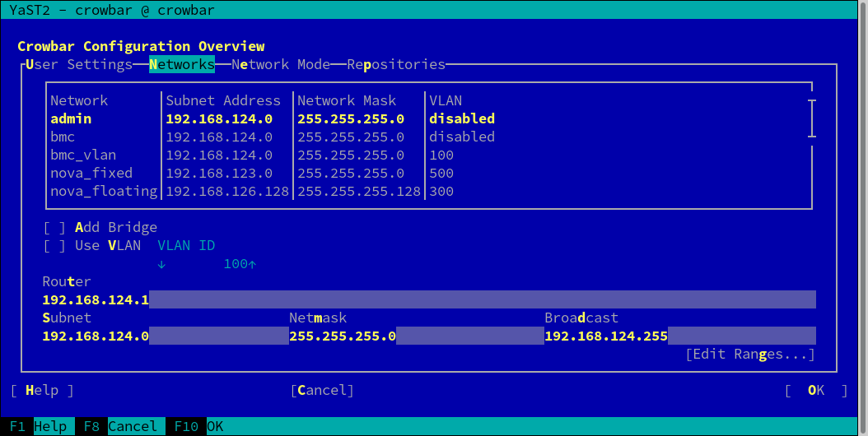
Task: Click into the Netmask input field
Action: [416, 336]
